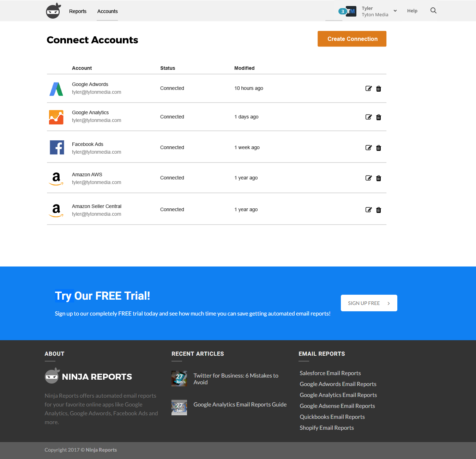Open Google Adsense Email Reports link
This screenshot has width=476, height=459.
tap(337, 406)
